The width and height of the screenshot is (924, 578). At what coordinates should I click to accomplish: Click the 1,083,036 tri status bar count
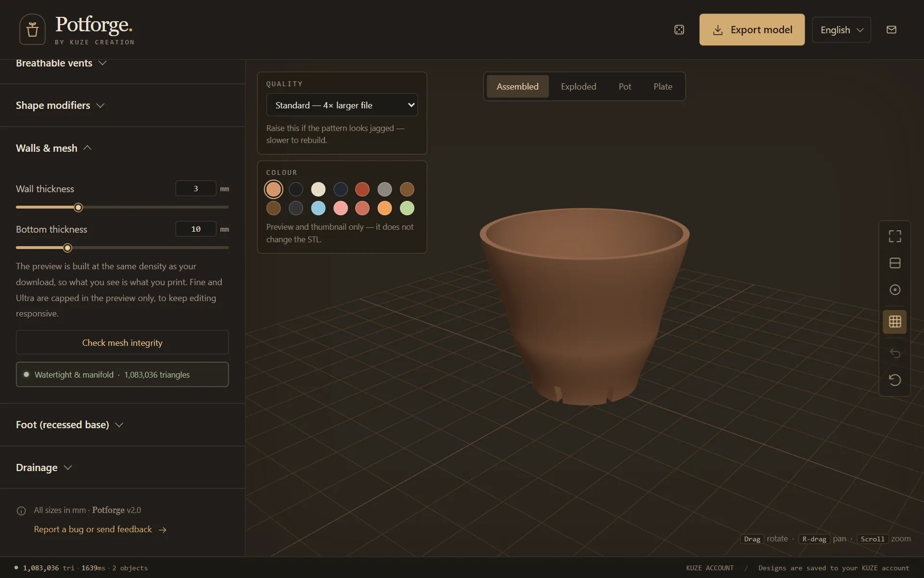48,568
